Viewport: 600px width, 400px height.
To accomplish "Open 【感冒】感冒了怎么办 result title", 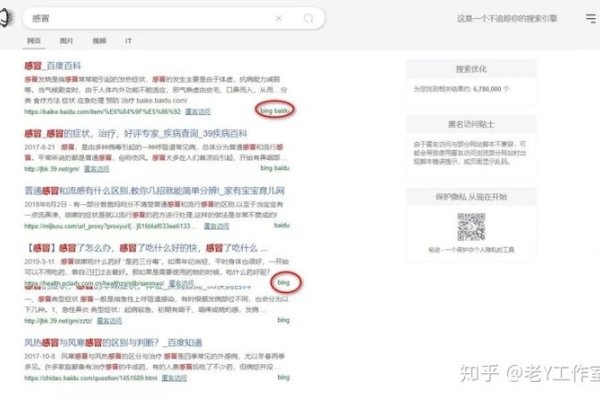I will [x=146, y=248].
